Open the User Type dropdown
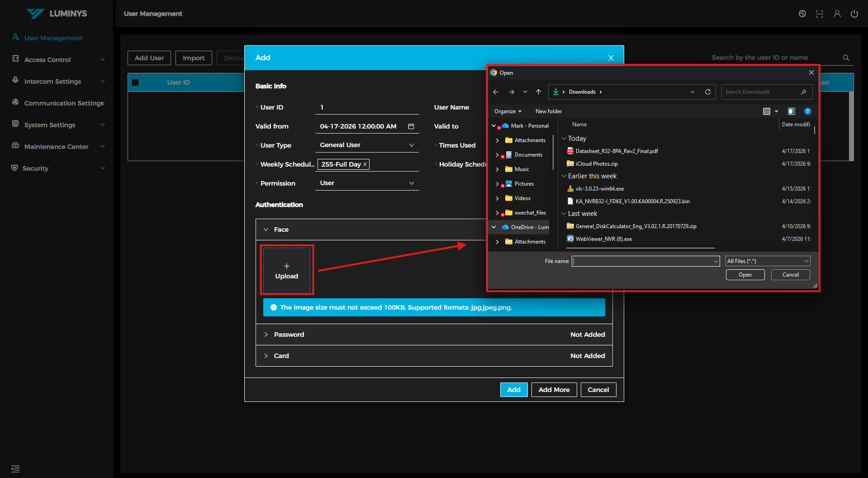This screenshot has width=868, height=478. tap(367, 145)
